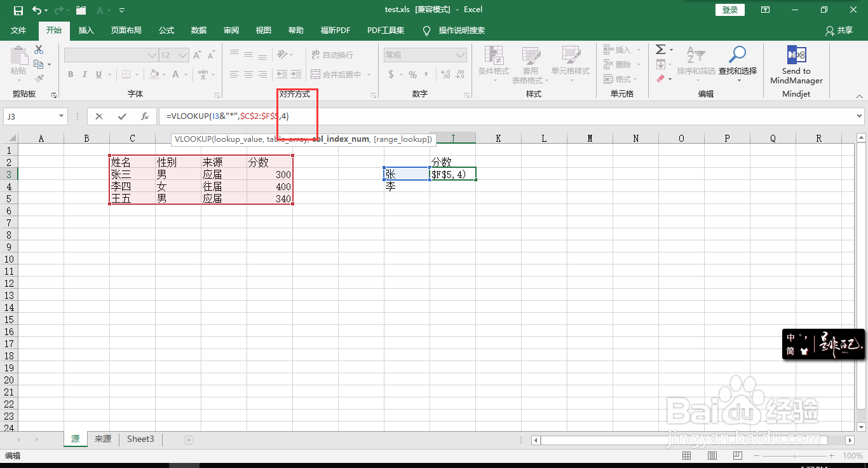Toggle Wrap Text (自动换行)
Viewport: 868px width, 468px height.
point(332,55)
